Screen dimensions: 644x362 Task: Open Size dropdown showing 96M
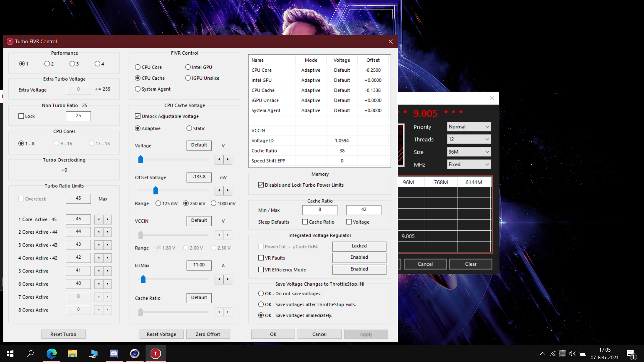[x=469, y=152]
